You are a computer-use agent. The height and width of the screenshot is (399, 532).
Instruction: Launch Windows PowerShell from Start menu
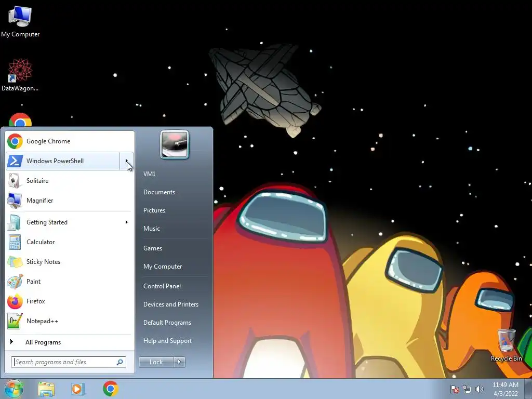63,161
